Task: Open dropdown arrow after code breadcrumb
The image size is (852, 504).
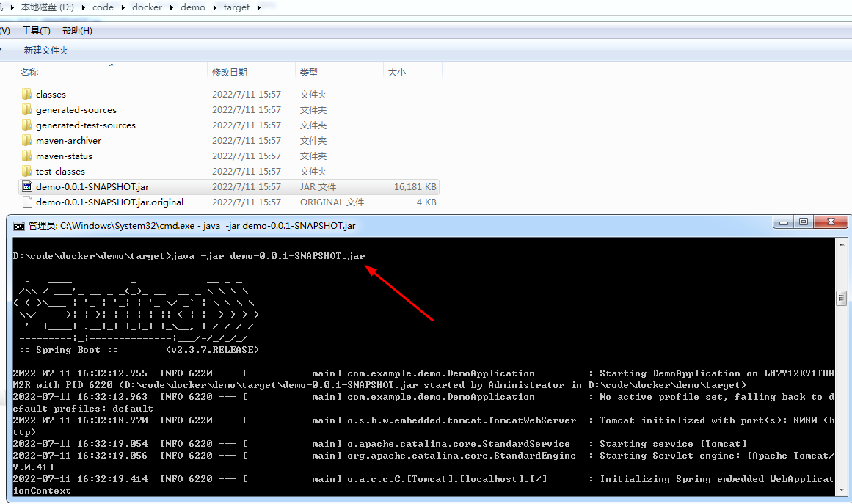Action: click(x=123, y=7)
